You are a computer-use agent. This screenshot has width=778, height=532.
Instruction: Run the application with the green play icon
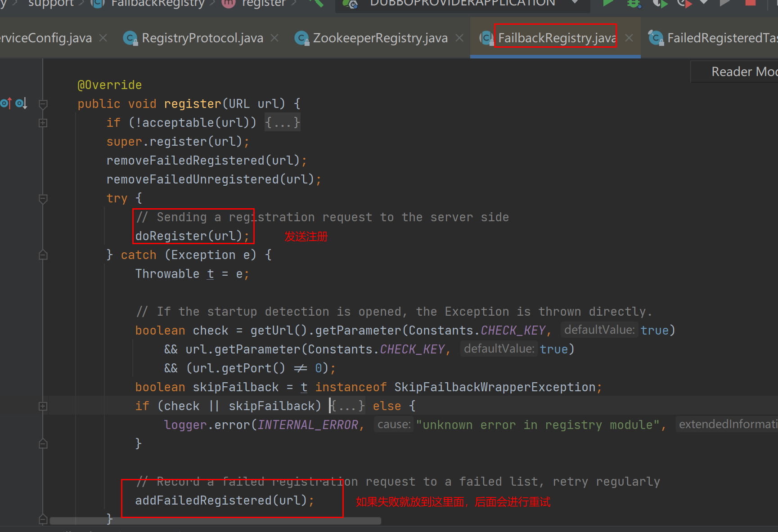(608, 2)
